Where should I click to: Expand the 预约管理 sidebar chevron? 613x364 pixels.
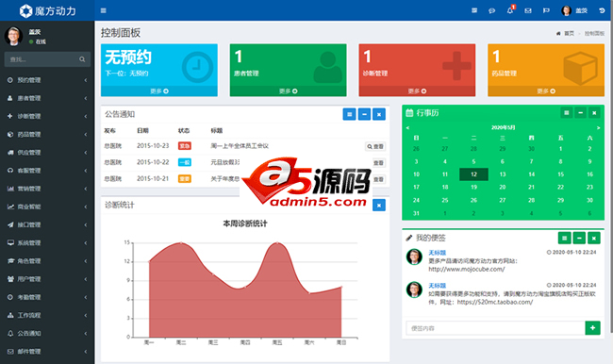point(85,80)
